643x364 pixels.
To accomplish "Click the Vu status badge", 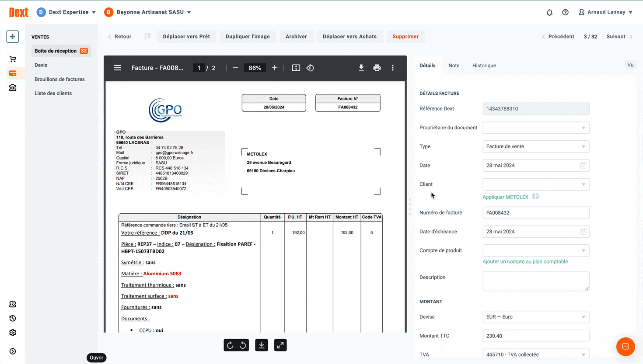I will point(630,65).
